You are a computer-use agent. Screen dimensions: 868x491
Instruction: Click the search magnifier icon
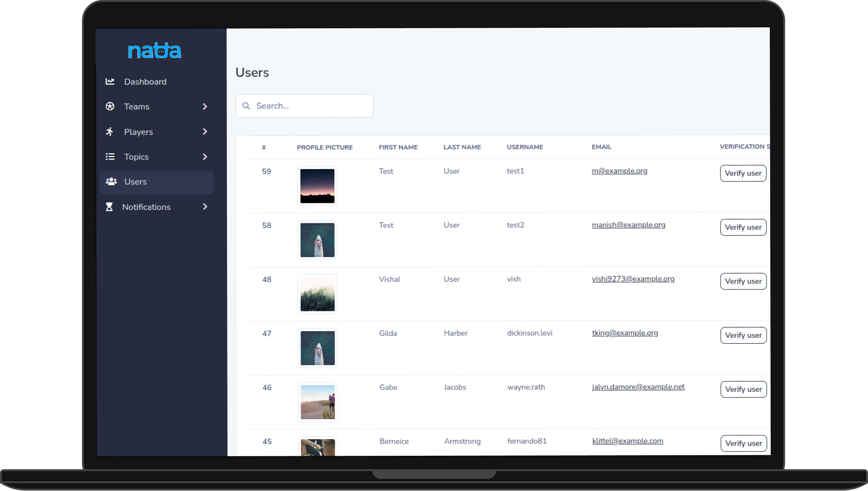point(246,106)
